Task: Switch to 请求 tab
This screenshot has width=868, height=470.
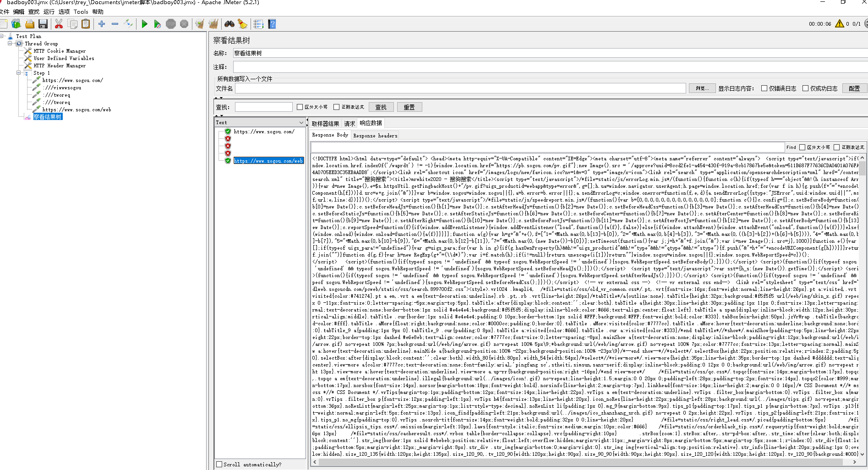Action: (349, 124)
